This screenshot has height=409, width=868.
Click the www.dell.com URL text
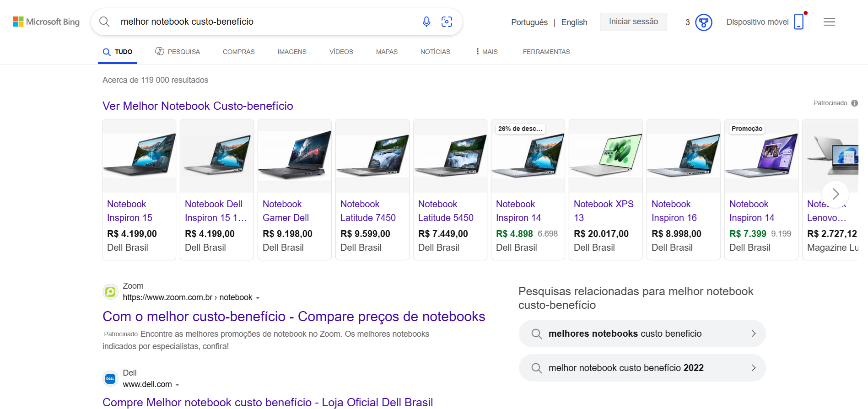(147, 384)
